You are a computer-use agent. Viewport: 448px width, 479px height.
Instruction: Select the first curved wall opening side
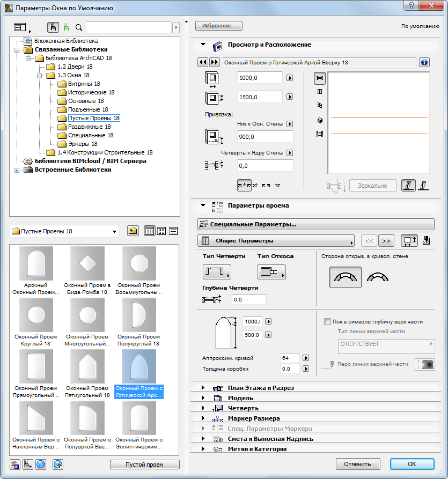[346, 277]
